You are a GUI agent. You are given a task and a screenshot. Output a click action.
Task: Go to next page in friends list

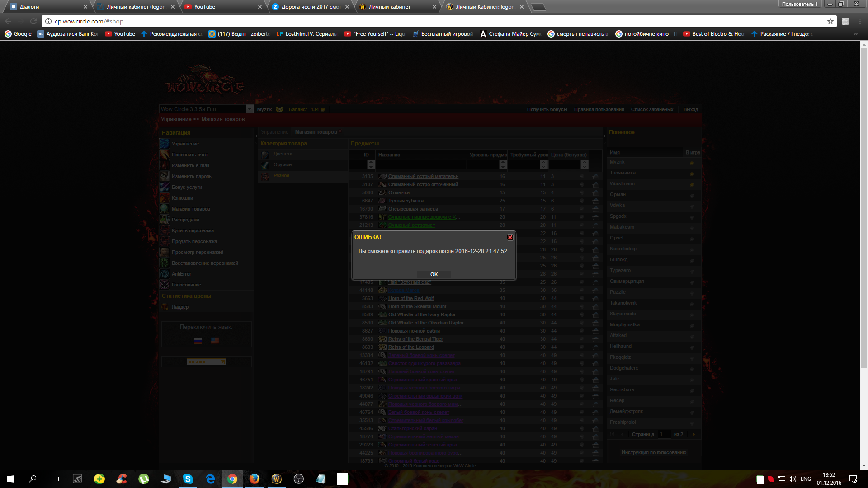(693, 434)
